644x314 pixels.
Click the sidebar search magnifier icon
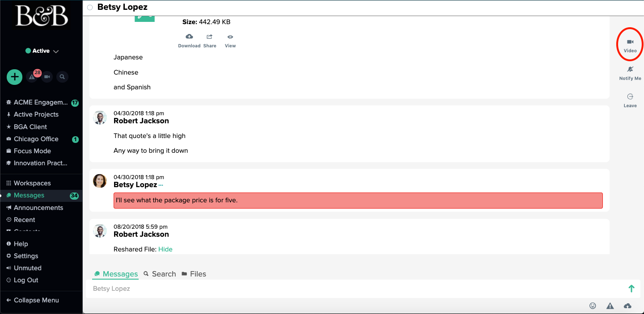pyautogui.click(x=62, y=77)
